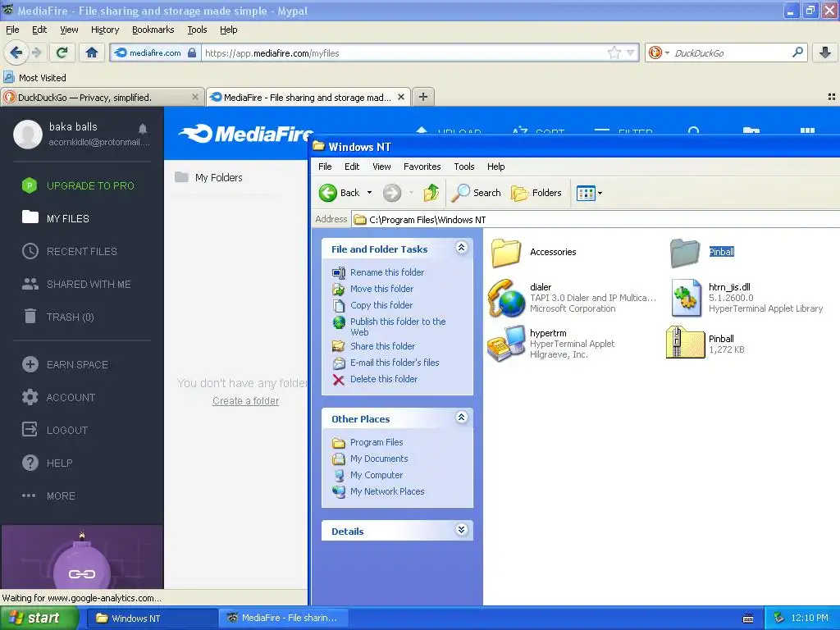Click the DuckDuckGo search magnifier icon
Viewport: 840px width, 630px height.
(797, 52)
